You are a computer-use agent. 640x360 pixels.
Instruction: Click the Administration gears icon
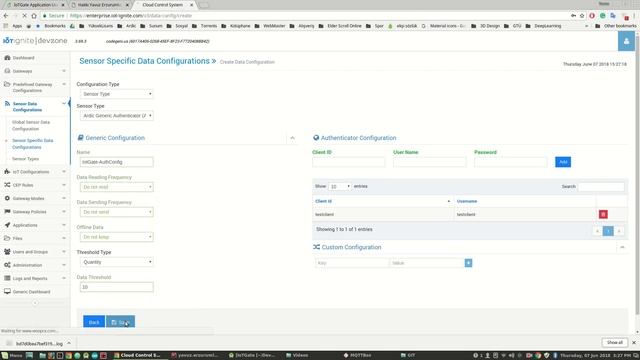tap(7, 265)
